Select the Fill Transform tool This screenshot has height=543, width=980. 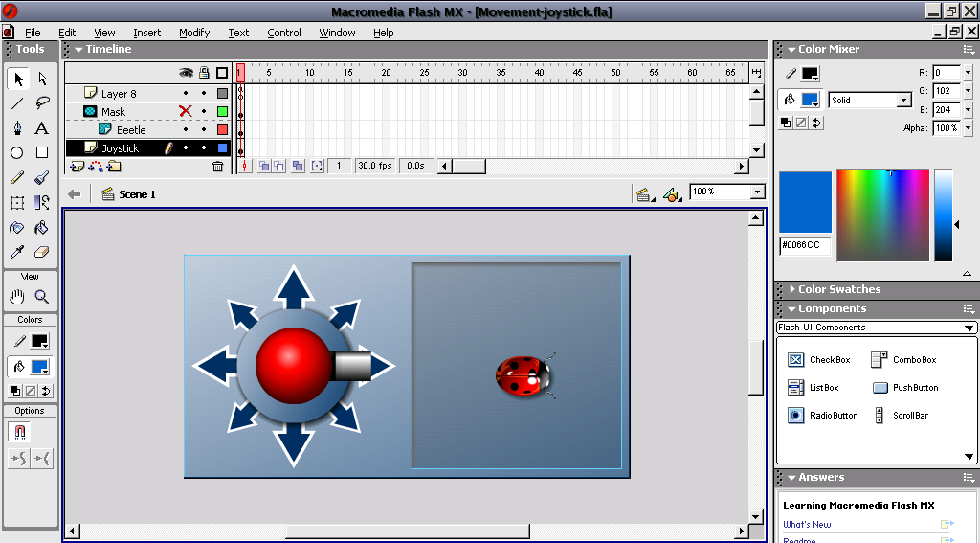tap(42, 203)
